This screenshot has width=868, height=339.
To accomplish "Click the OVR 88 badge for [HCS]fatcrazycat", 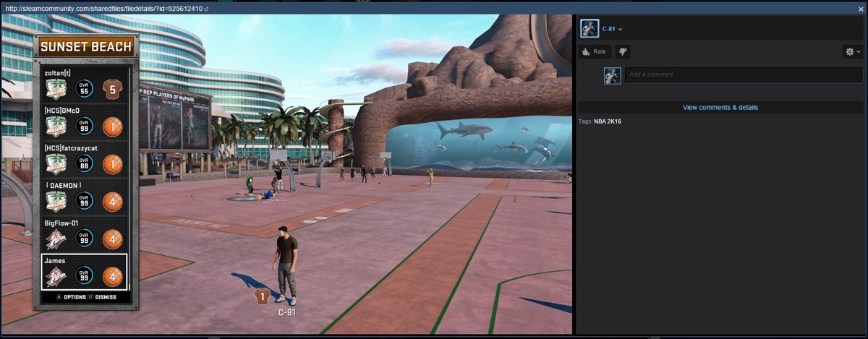I will point(85,164).
